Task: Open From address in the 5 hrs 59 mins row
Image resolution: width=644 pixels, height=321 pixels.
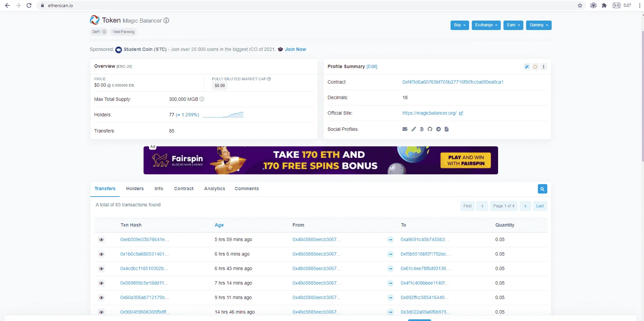Action: pos(316,240)
